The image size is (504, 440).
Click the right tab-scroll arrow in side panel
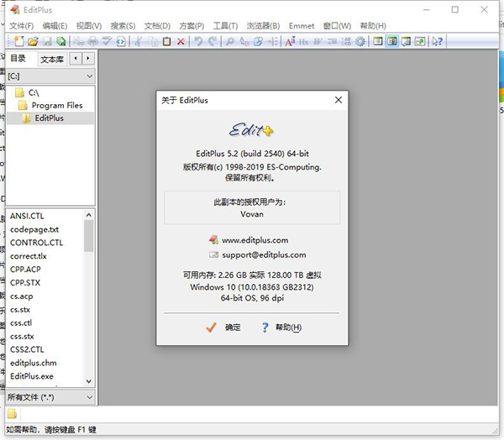(x=88, y=59)
